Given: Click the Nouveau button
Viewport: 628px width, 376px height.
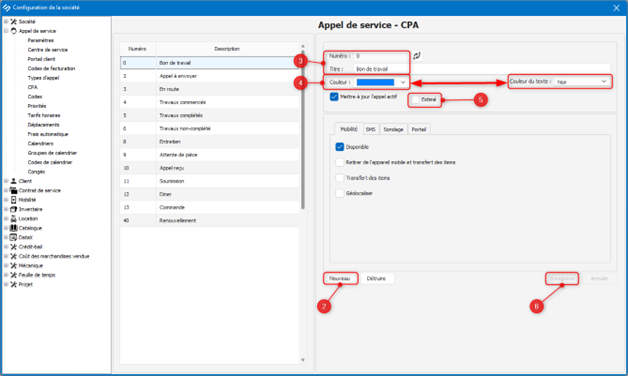Looking at the screenshot, I should click(x=340, y=278).
